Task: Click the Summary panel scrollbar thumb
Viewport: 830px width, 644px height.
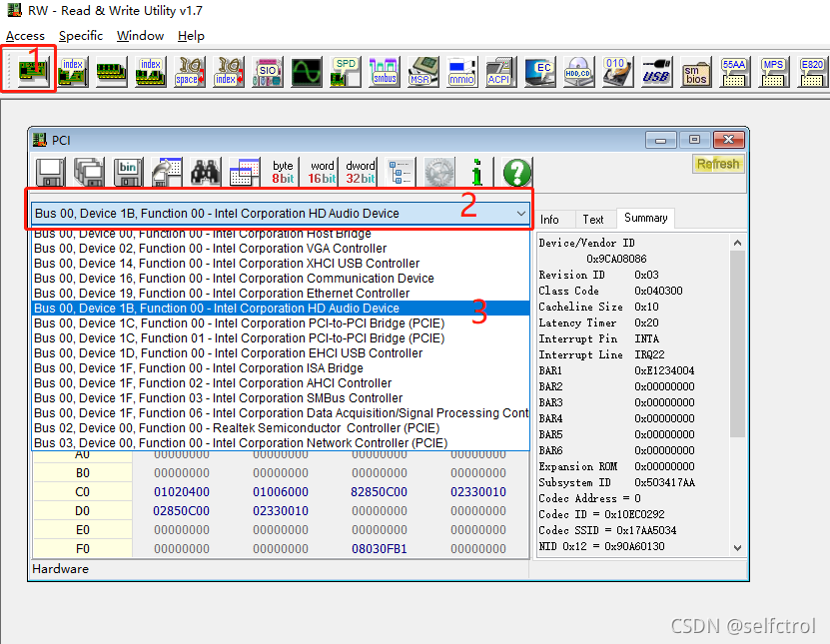Action: [737, 343]
